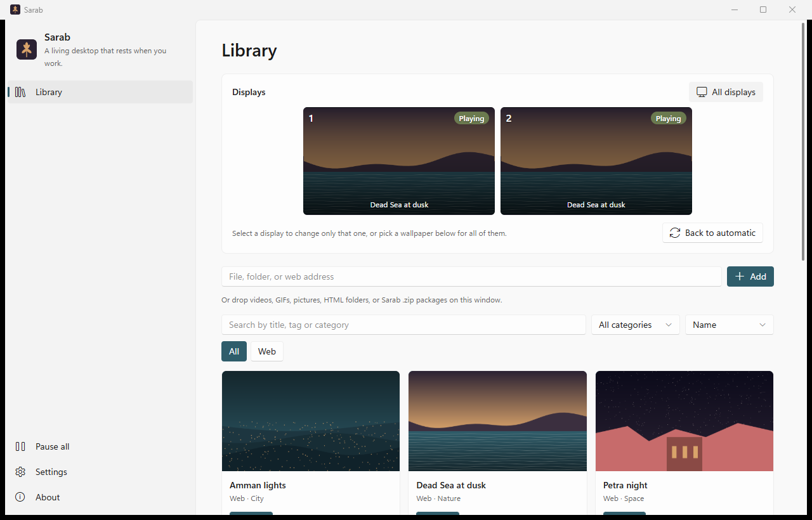812x520 pixels.
Task: Open Library in the sidebar
Action: [x=100, y=92]
